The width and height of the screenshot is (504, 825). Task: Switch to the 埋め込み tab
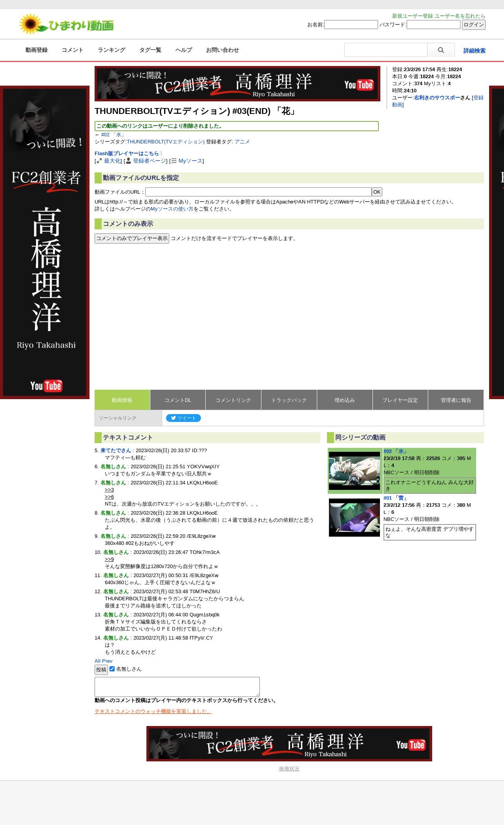[x=345, y=400]
